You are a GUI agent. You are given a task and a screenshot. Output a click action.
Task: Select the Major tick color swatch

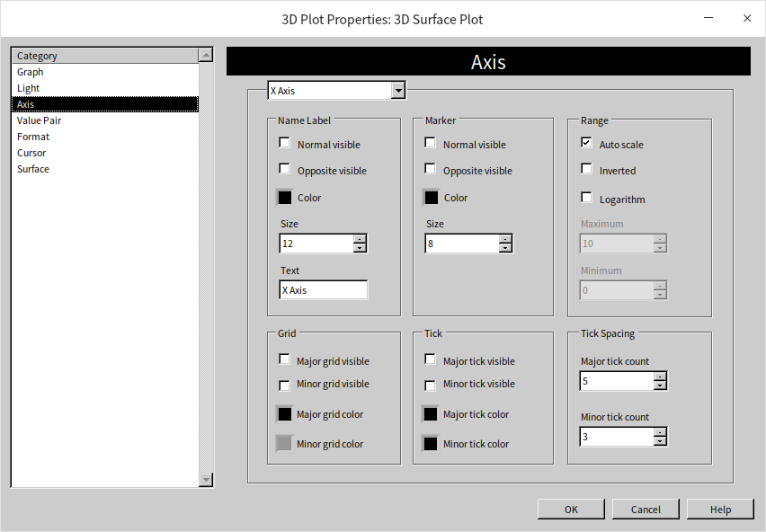click(431, 414)
